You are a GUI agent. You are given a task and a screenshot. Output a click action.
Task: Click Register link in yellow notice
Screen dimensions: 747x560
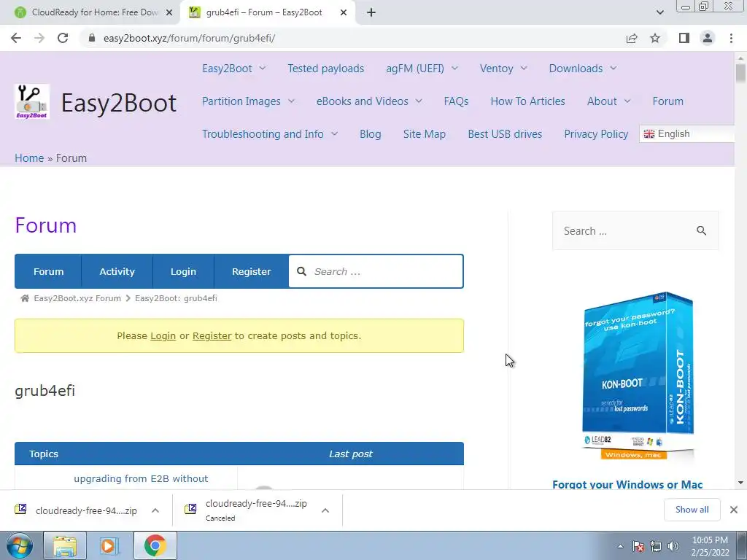pyautogui.click(x=212, y=335)
